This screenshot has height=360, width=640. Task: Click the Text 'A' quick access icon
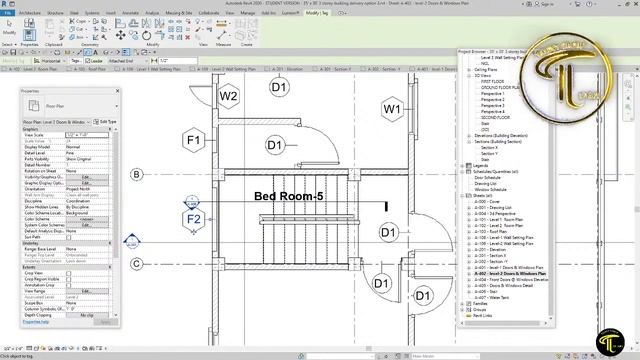pyautogui.click(x=96, y=52)
